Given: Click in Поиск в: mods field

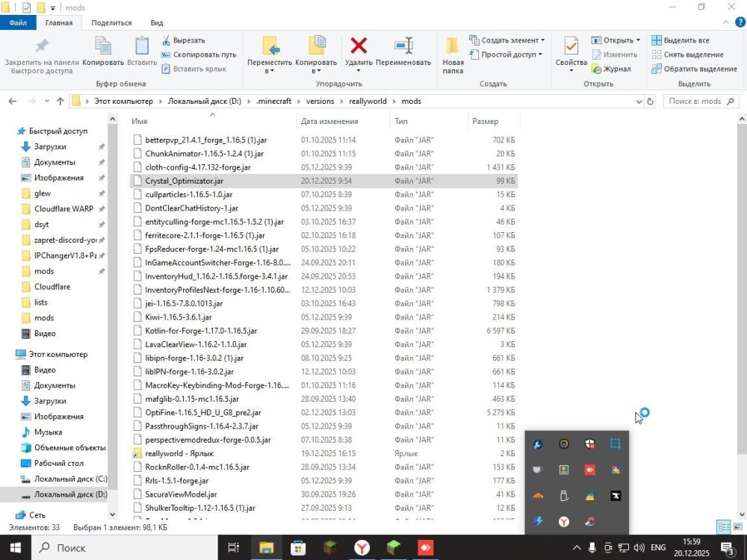Looking at the screenshot, I should pyautogui.click(x=701, y=102).
